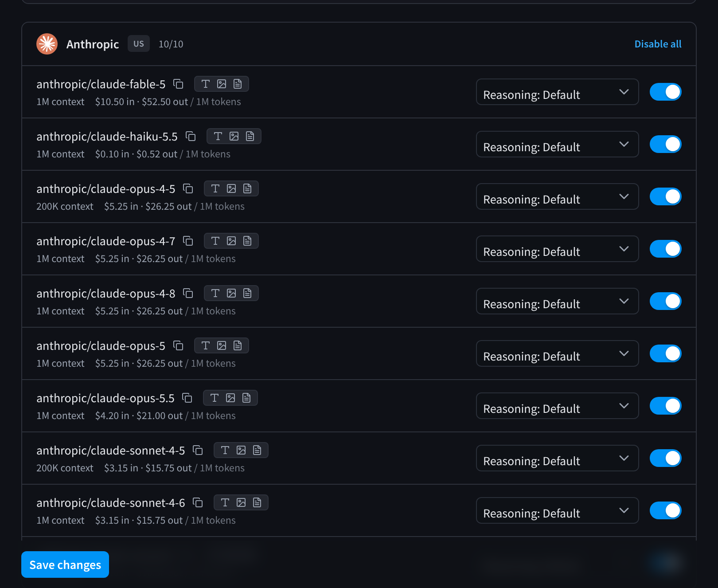Click the Save changes button
Viewport: 718px width, 588px height.
tap(65, 564)
